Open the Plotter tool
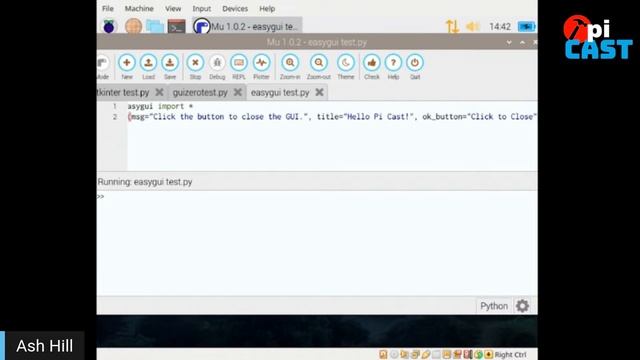The image size is (640, 360). click(261, 63)
